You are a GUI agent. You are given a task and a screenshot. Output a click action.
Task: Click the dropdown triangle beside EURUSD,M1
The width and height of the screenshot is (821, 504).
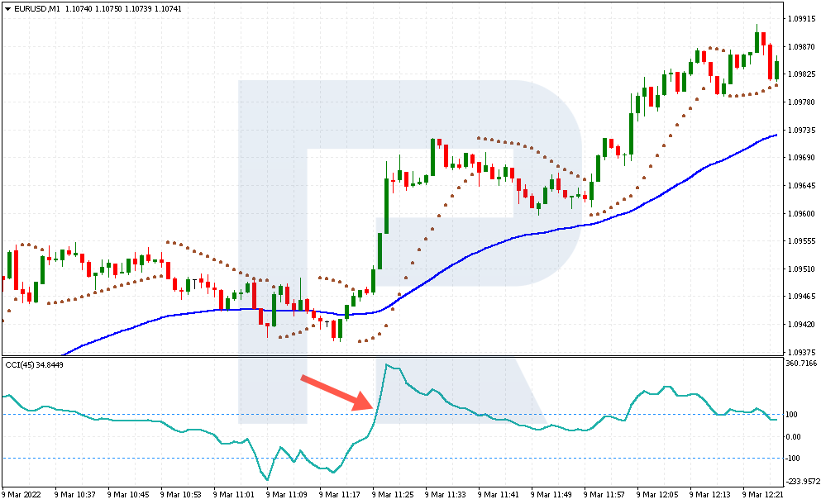[x=7, y=9]
